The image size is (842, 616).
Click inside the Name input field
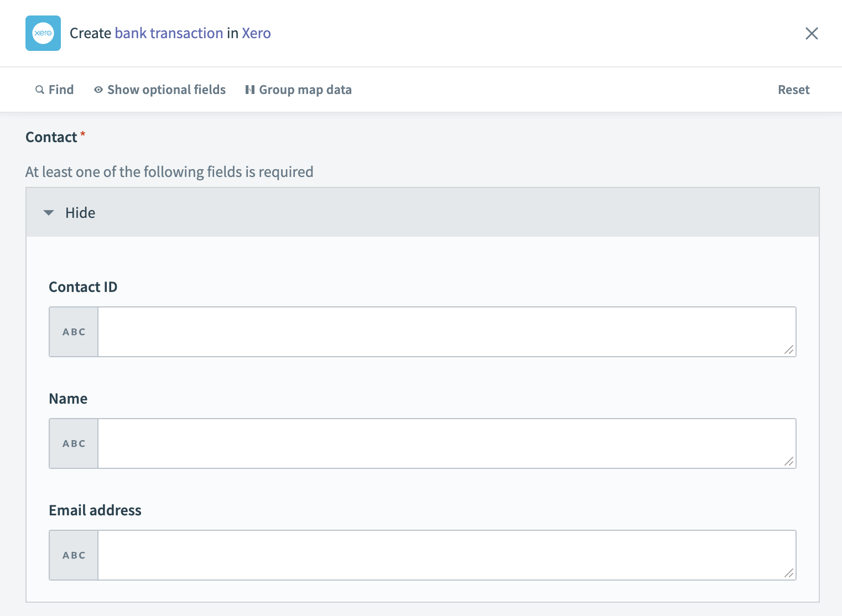446,443
